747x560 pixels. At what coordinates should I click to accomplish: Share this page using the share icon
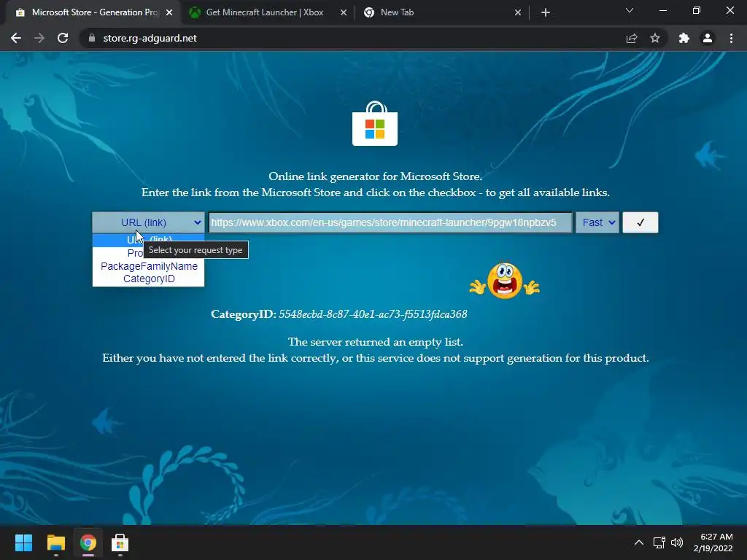click(x=632, y=38)
